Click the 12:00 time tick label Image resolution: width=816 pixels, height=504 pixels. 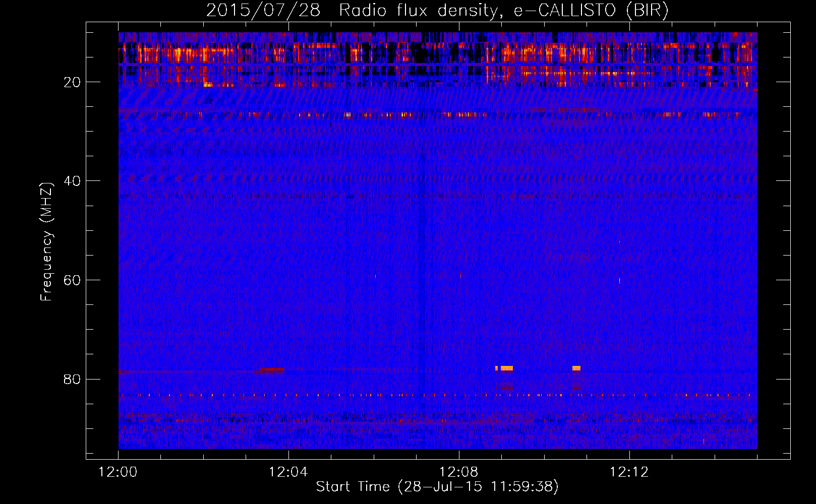click(118, 472)
